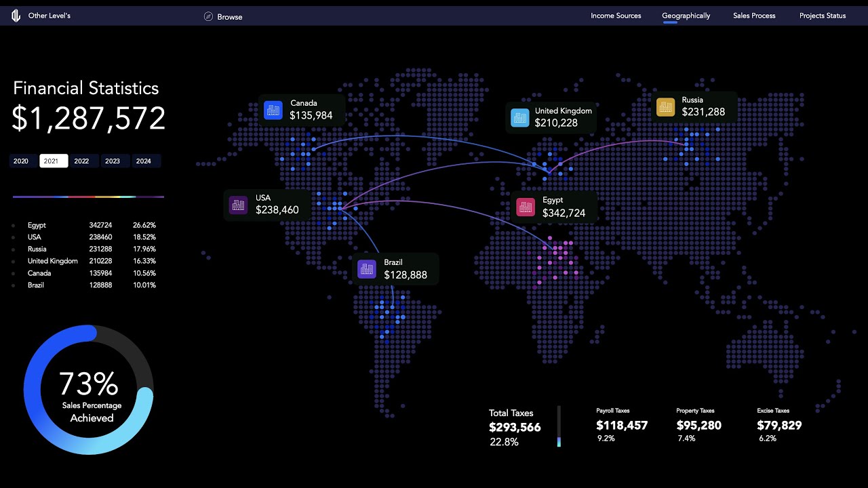Screen dimensions: 868x488
Task: Click the $293,566 Total Taxes value
Action: tap(515, 427)
